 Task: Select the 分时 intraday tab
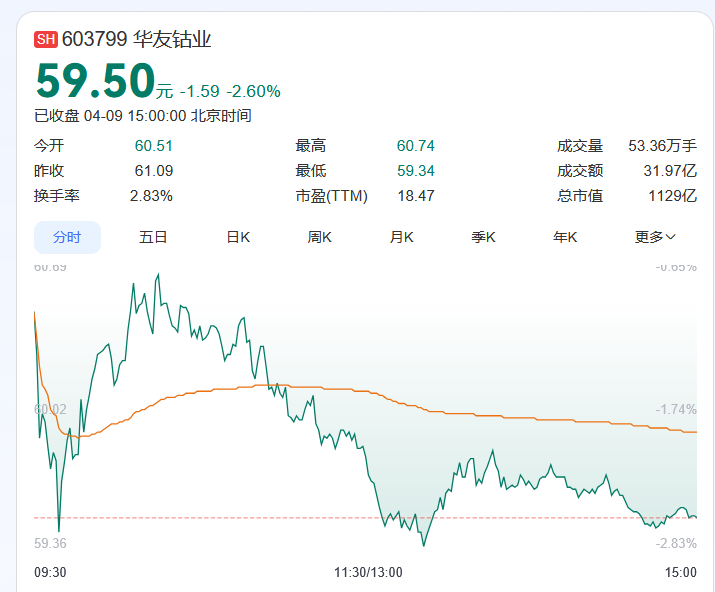(x=67, y=237)
